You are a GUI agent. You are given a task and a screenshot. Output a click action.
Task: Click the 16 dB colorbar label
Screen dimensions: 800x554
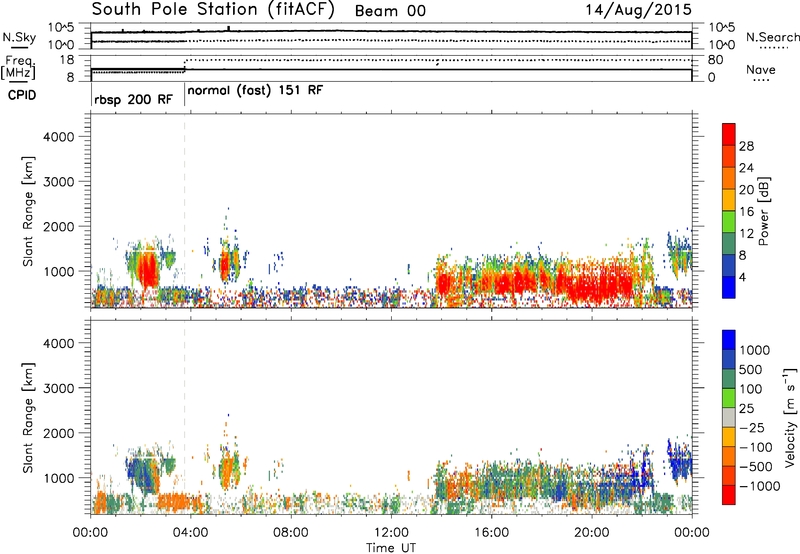(746, 212)
